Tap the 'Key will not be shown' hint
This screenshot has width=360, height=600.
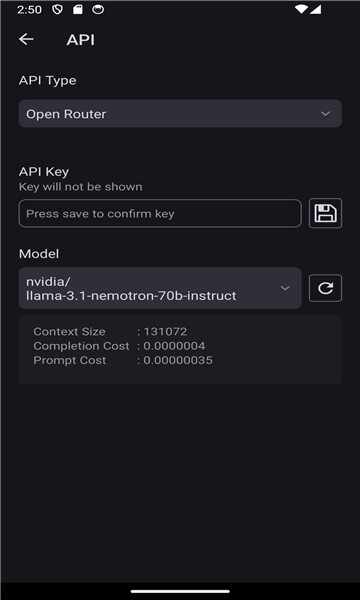(80, 187)
